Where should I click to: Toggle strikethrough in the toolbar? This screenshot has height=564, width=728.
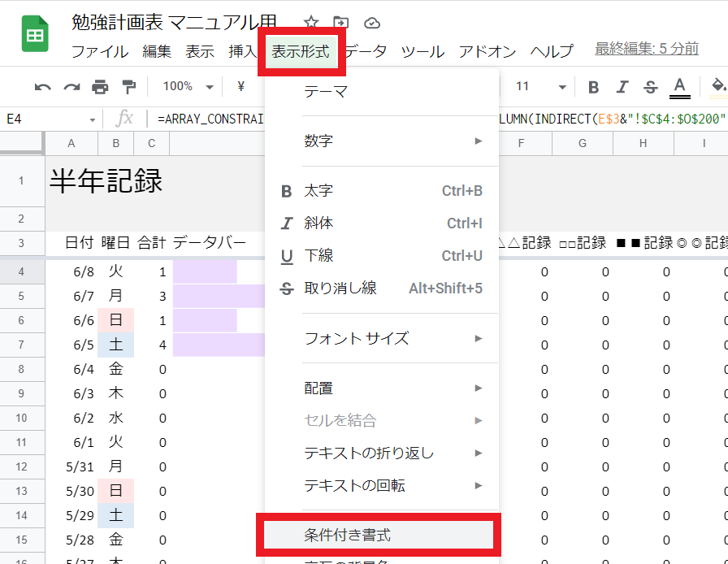[650, 87]
